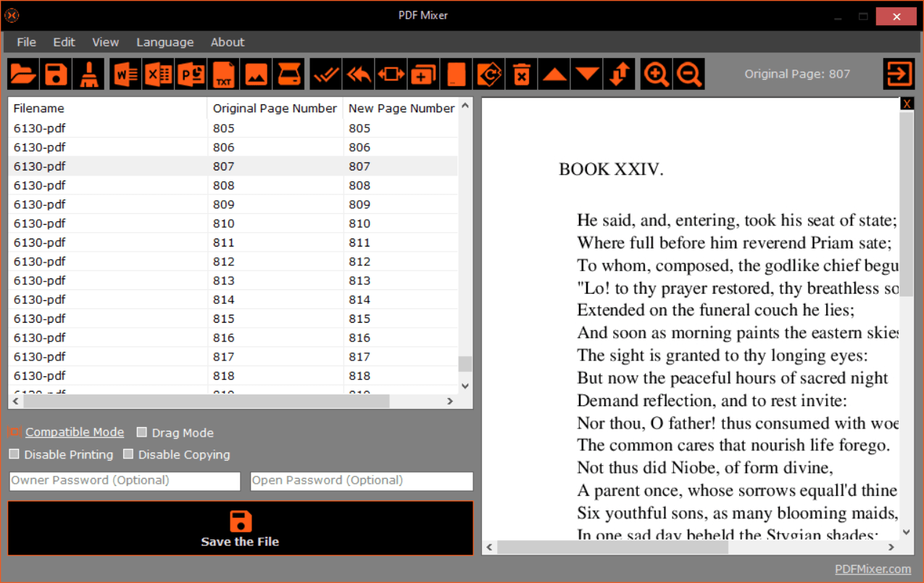Select the row with original page 818

point(233,376)
